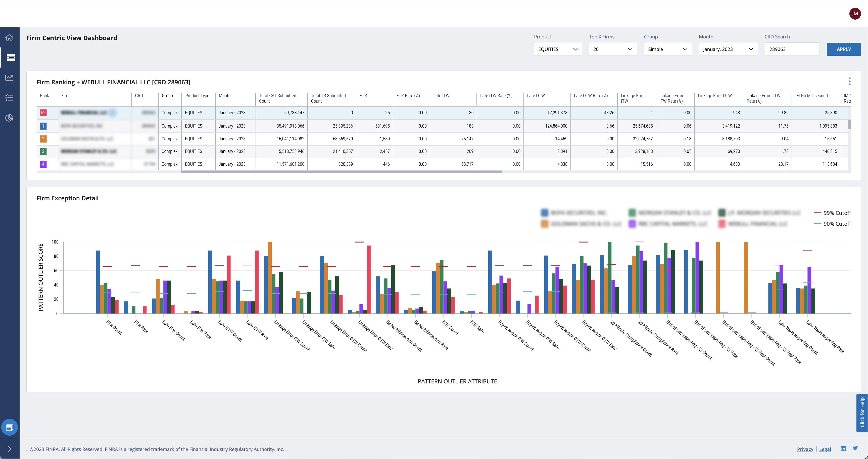This screenshot has width=868, height=459.
Task: Click the rank 52 red badge
Action: [x=43, y=113]
